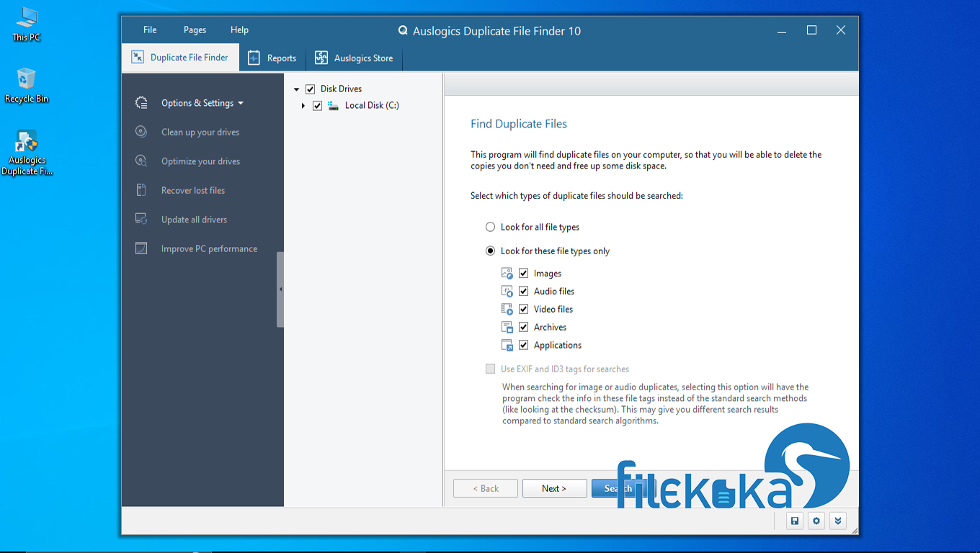This screenshot has height=553, width=980.
Task: Click the Archives file type icon
Action: pos(507,328)
